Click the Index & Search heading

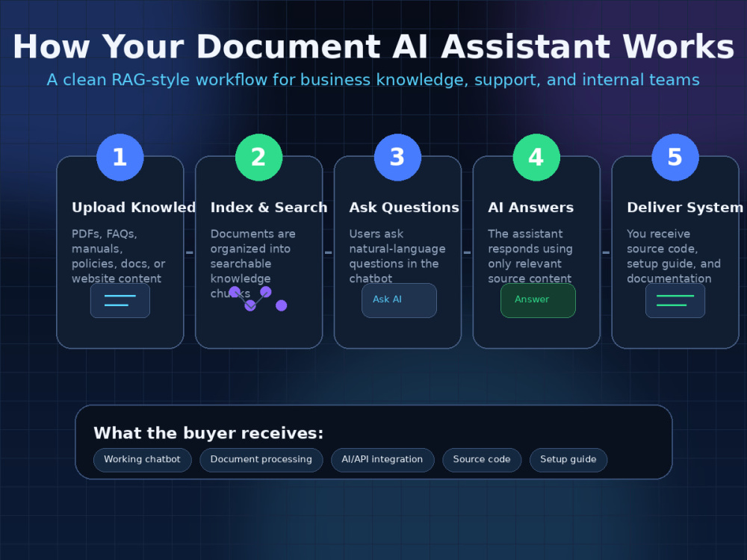269,208
